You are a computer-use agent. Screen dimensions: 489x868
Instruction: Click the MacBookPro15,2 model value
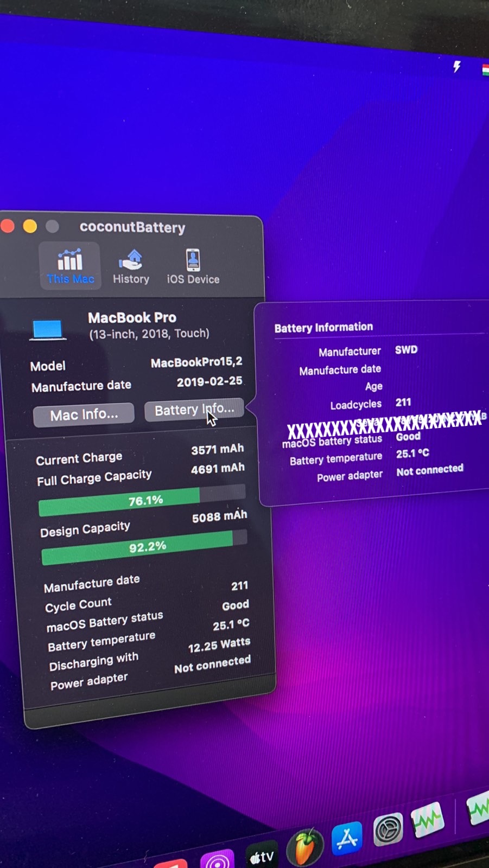coord(196,362)
